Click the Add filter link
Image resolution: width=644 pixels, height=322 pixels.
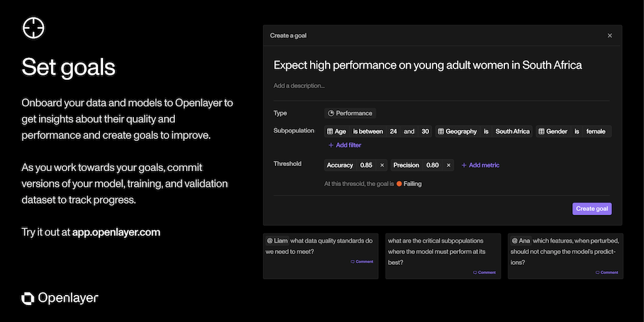(x=345, y=145)
